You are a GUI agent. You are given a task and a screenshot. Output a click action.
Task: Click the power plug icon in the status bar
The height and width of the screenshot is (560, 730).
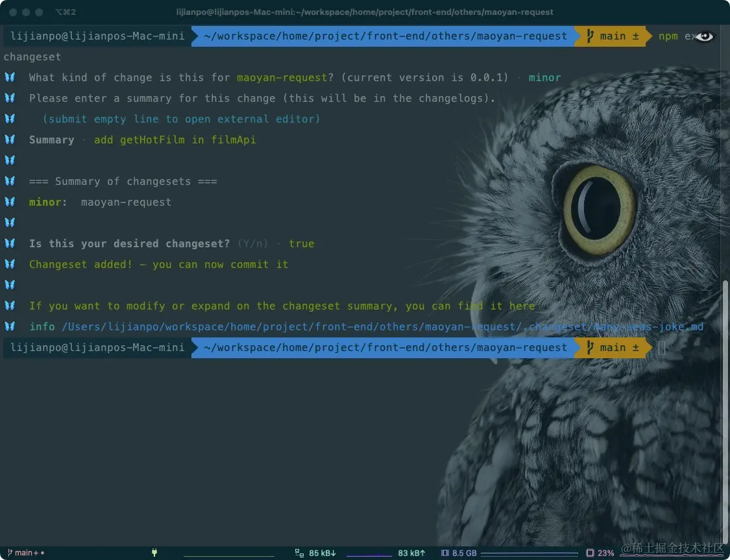(x=154, y=553)
